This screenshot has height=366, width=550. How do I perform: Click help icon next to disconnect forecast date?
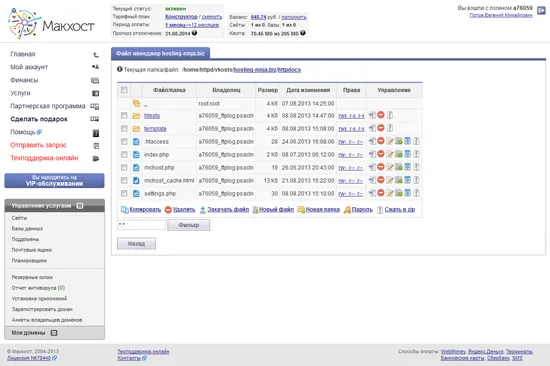194,33
